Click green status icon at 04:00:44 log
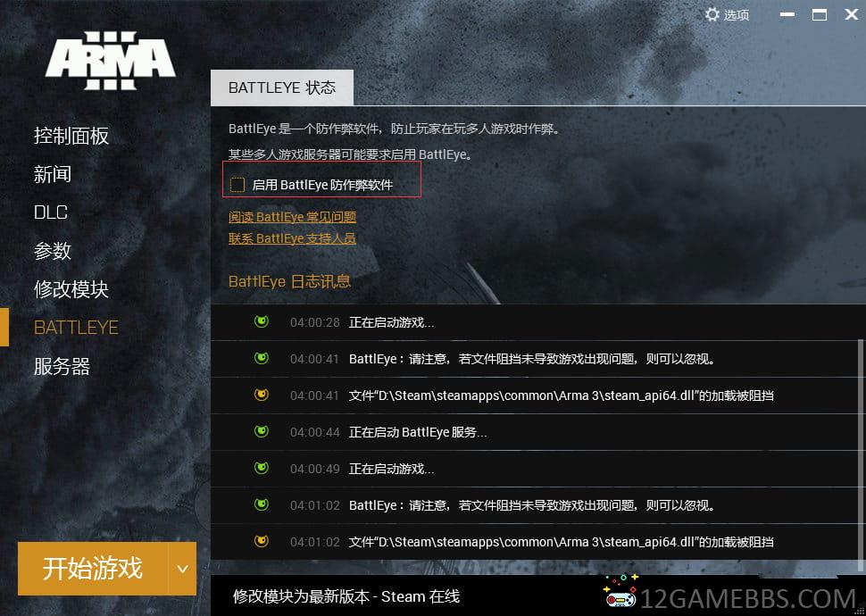Image resolution: width=866 pixels, height=616 pixels. click(262, 432)
